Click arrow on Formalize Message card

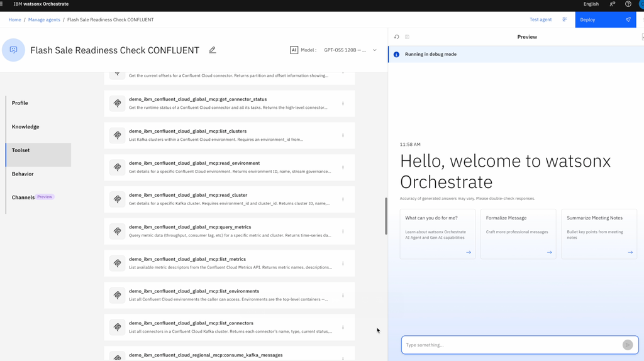[x=550, y=252]
